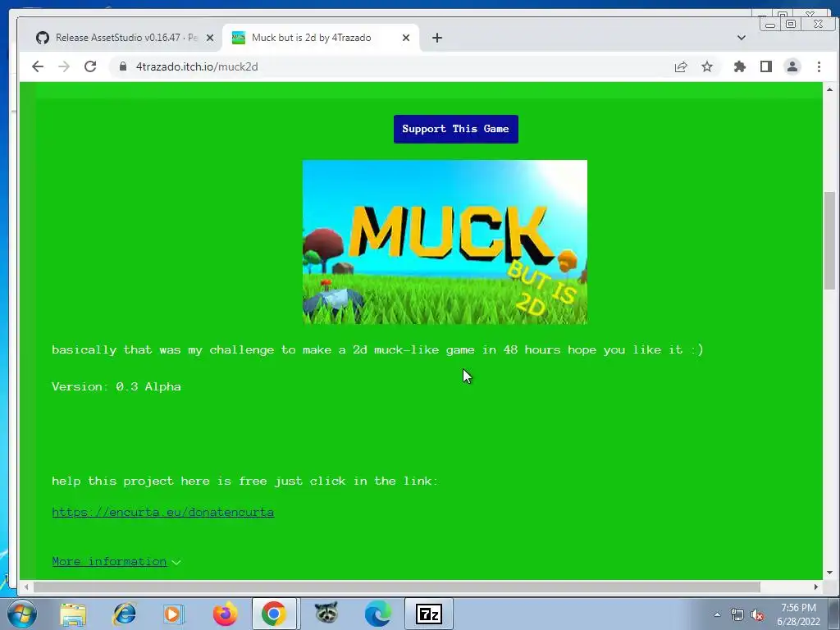Screen dimensions: 840x630
Task: Click the horizontal scrollbar thumb
Action: [x=396, y=587]
